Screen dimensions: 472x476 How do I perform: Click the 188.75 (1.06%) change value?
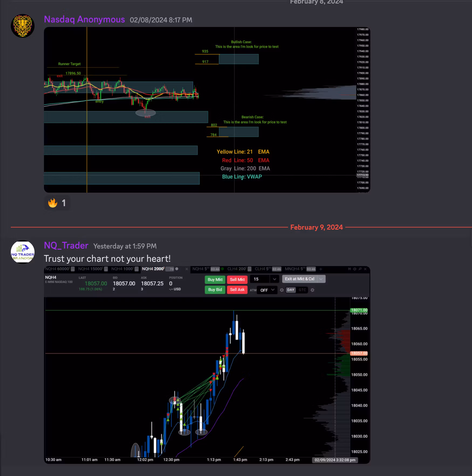point(90,289)
